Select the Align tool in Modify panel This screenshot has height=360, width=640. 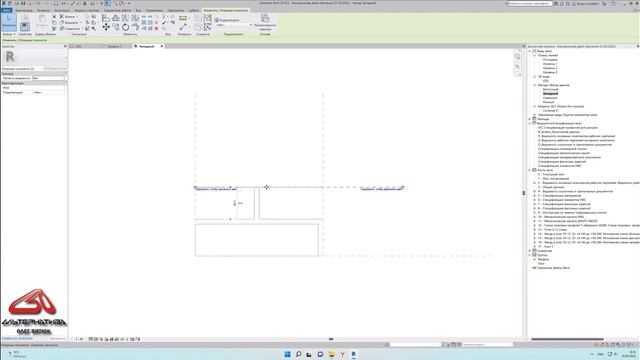coord(106,18)
